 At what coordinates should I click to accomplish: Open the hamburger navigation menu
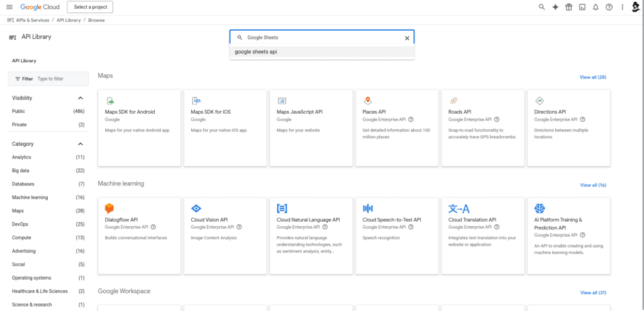point(9,7)
